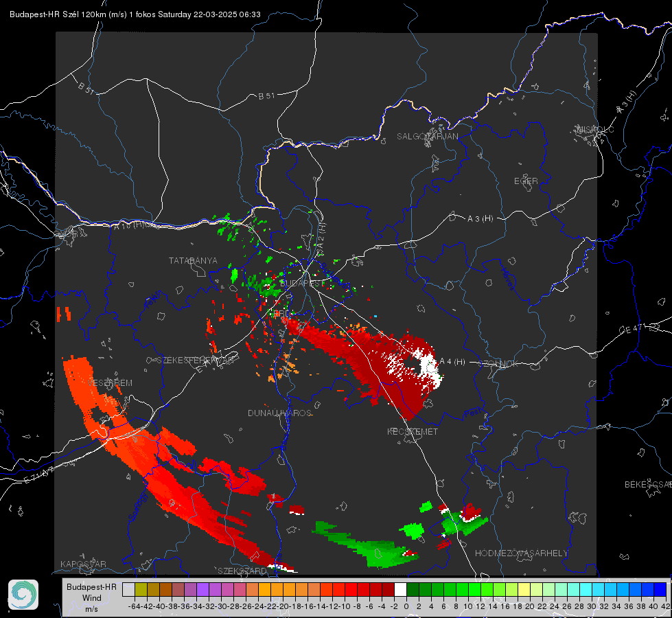The width and height of the screenshot is (672, 618).
Task: Click the VESZPRÉM city label
Action: 110,382
